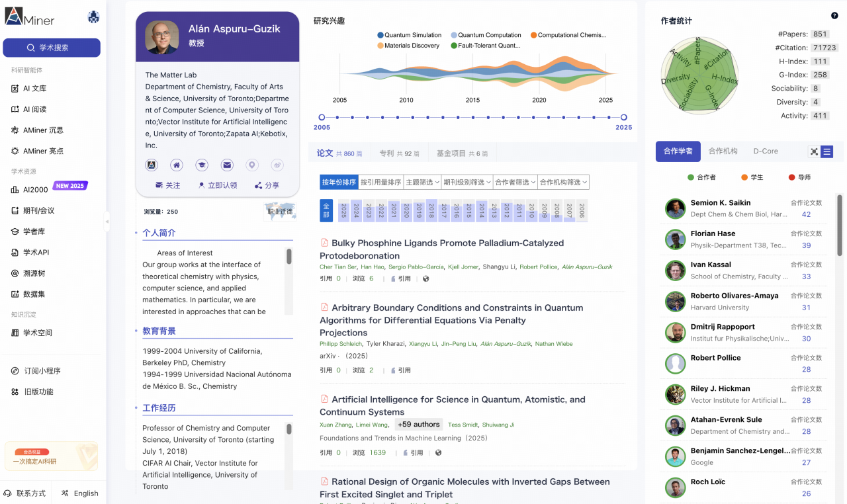Open AMiner 沉思 in the sidebar

click(x=37, y=130)
